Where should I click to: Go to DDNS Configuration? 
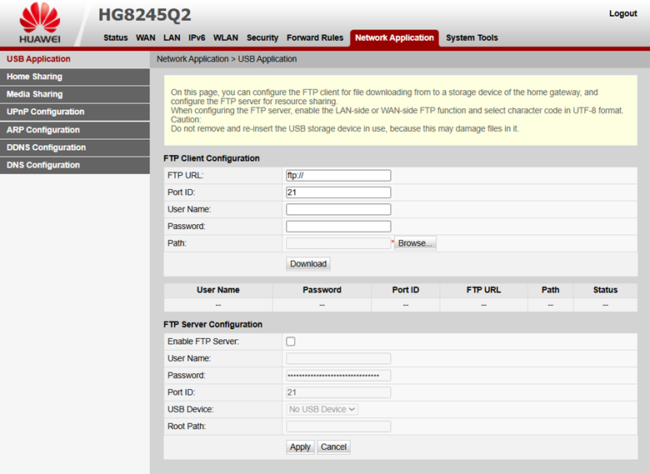pos(45,147)
